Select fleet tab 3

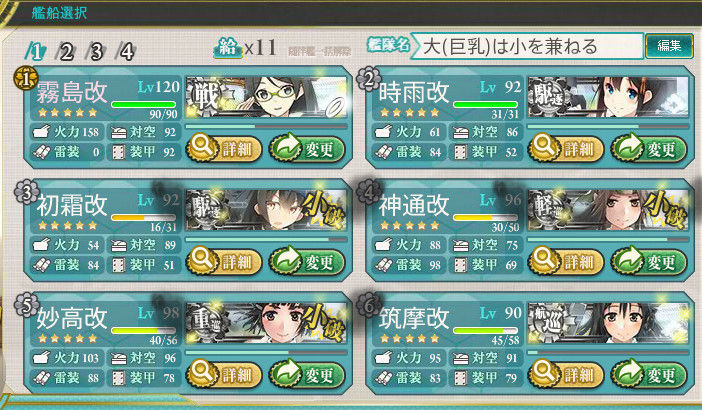95,52
